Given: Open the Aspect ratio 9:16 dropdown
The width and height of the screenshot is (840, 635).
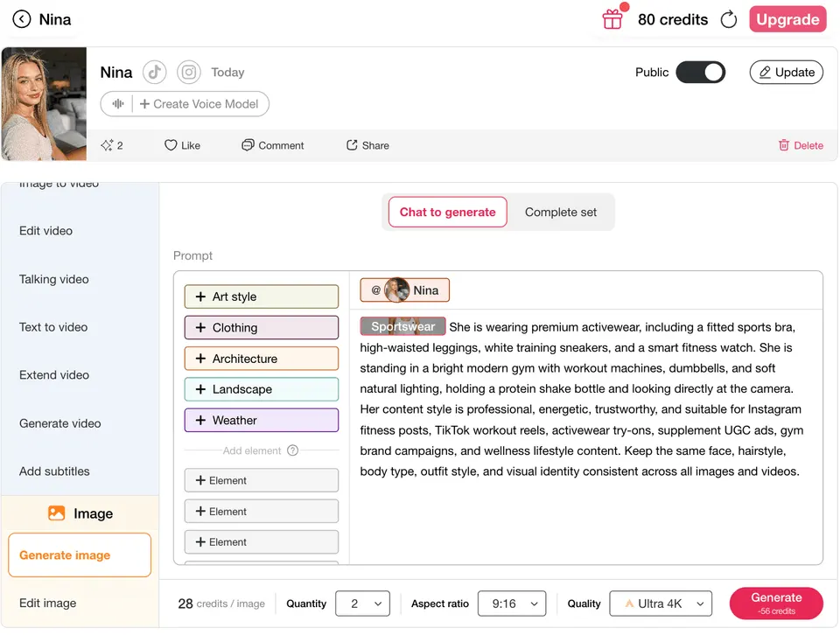Looking at the screenshot, I should click(512, 604).
